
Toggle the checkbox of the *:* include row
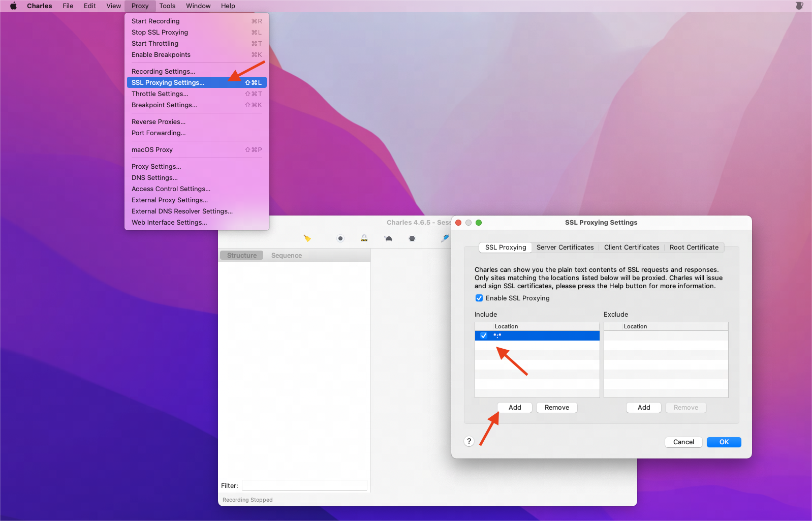click(484, 335)
